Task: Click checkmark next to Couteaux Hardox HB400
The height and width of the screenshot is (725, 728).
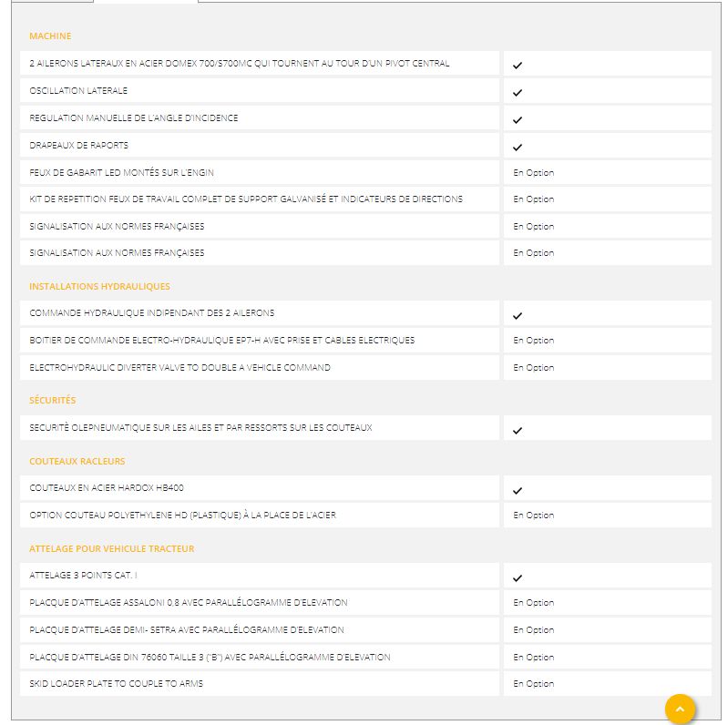Action: (517, 490)
